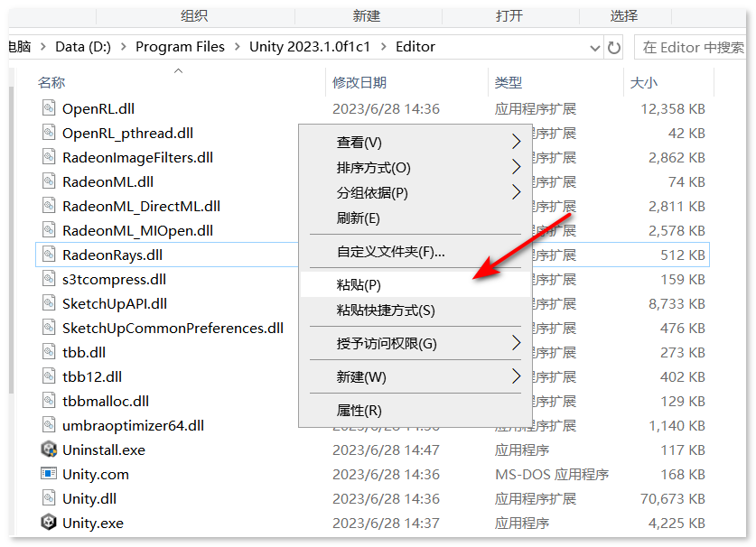756x547 pixels.
Task: Sort files by the 大小 column header
Action: point(644,82)
